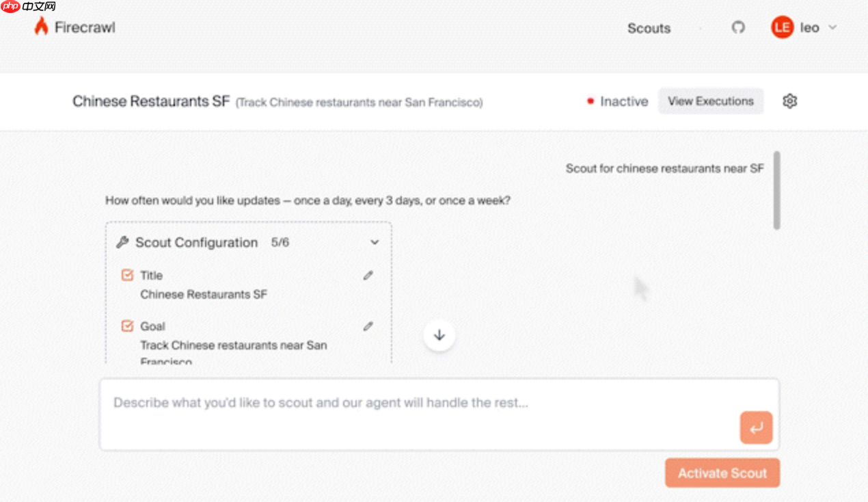Open the Scouts navigation item

[648, 28]
